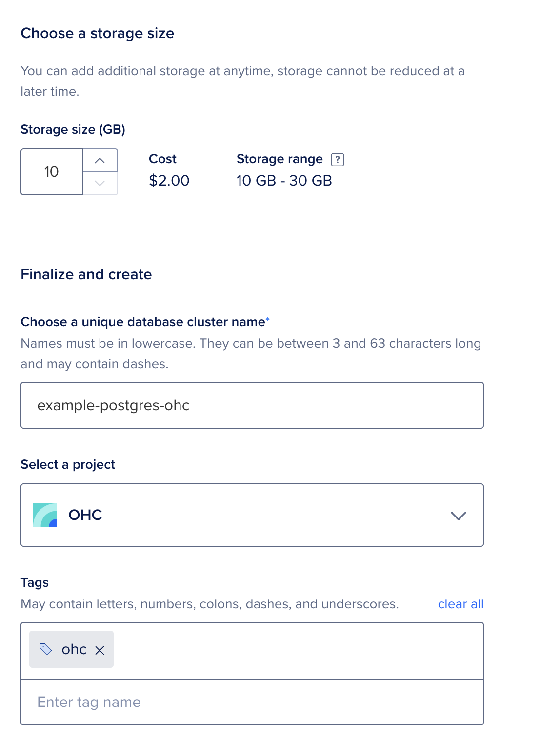Click the Choose a storage size heading
Screen dimensions: 560x745
tap(97, 33)
